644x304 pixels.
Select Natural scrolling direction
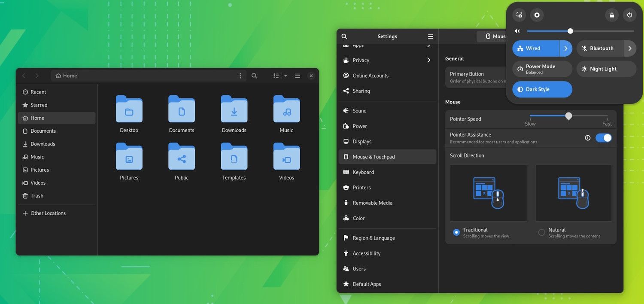pos(542,232)
